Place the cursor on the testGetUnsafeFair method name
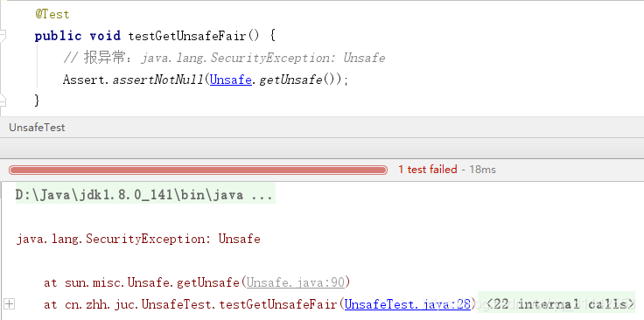This screenshot has width=644, height=320. [187, 36]
